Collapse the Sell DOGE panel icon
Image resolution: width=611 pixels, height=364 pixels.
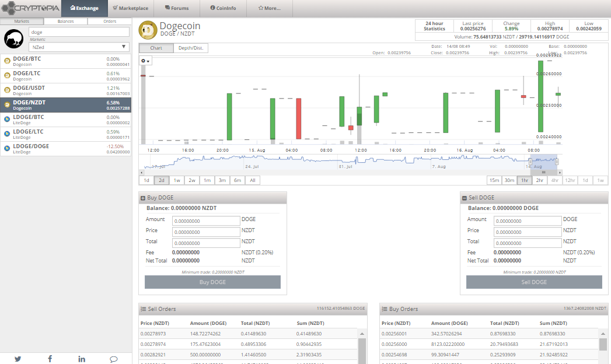(465, 198)
